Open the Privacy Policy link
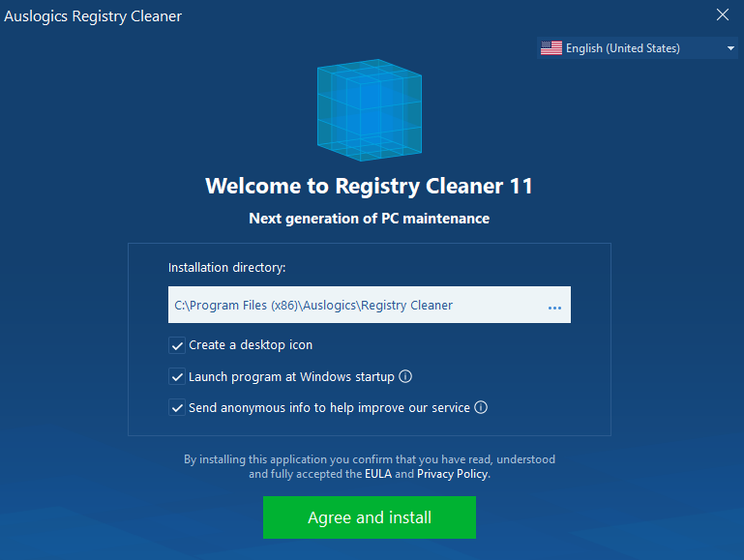The height and width of the screenshot is (560, 744). 452,474
